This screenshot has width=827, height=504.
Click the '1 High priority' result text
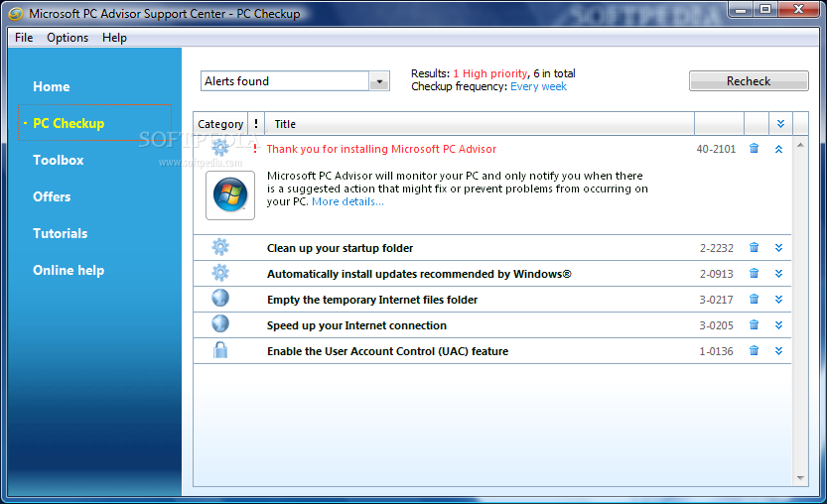[x=490, y=73]
